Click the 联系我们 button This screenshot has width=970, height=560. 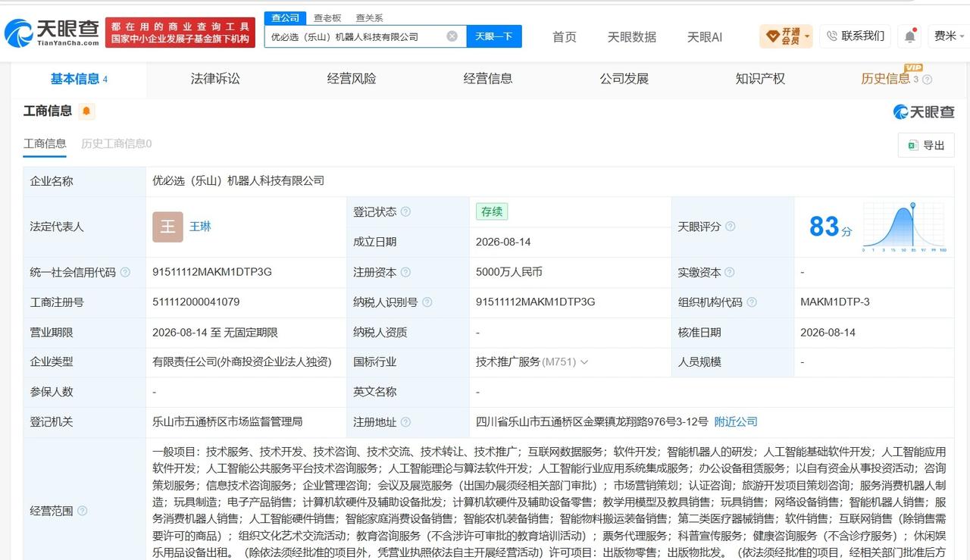click(855, 36)
